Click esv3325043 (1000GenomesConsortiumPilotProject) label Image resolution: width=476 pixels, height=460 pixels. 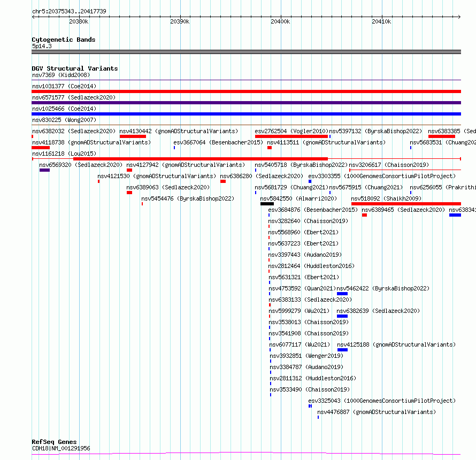tap(382, 401)
